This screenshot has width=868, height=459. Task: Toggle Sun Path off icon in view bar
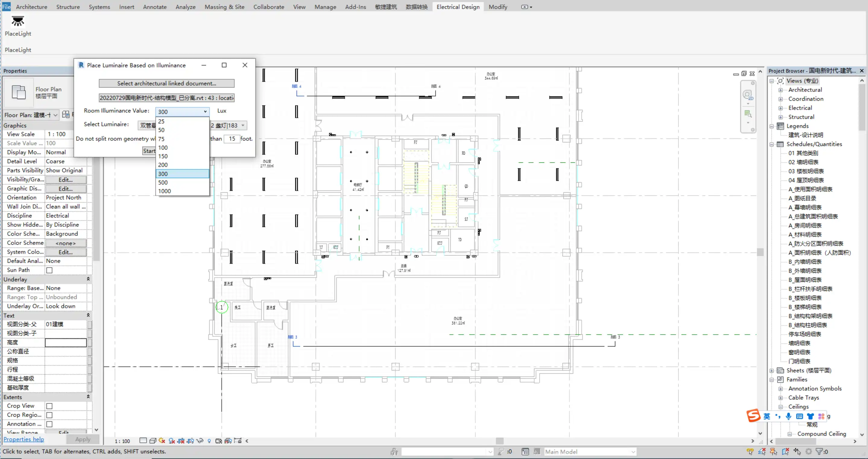tap(162, 441)
